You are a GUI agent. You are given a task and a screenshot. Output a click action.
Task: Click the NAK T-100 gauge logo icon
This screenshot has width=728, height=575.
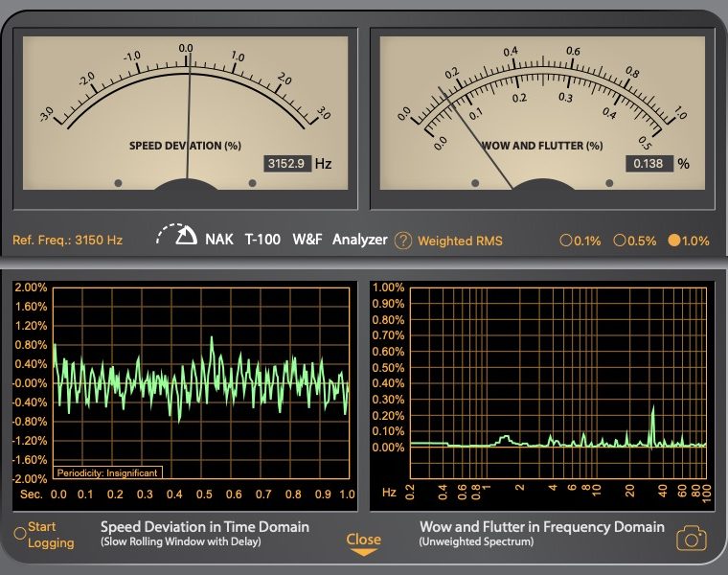tap(177, 235)
